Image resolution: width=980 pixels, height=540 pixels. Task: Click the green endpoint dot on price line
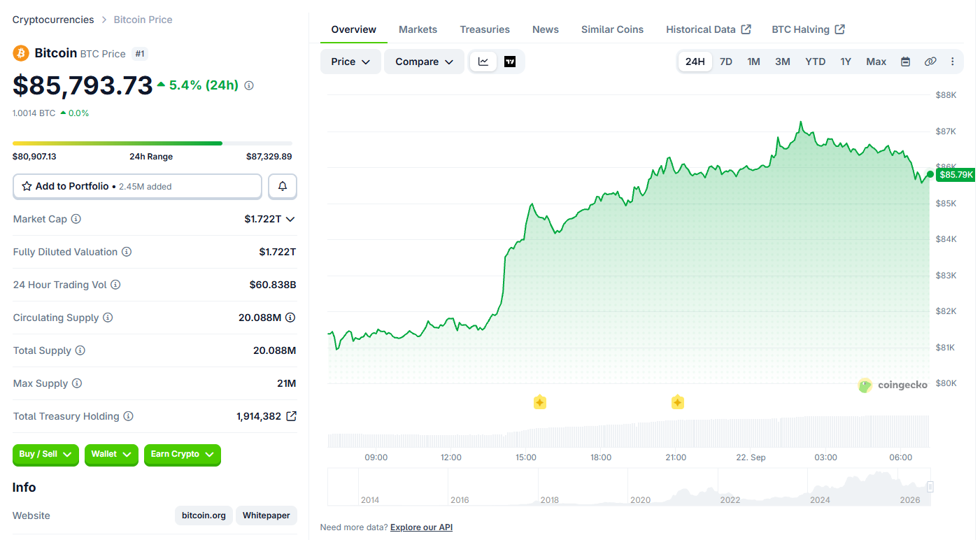[x=930, y=174]
